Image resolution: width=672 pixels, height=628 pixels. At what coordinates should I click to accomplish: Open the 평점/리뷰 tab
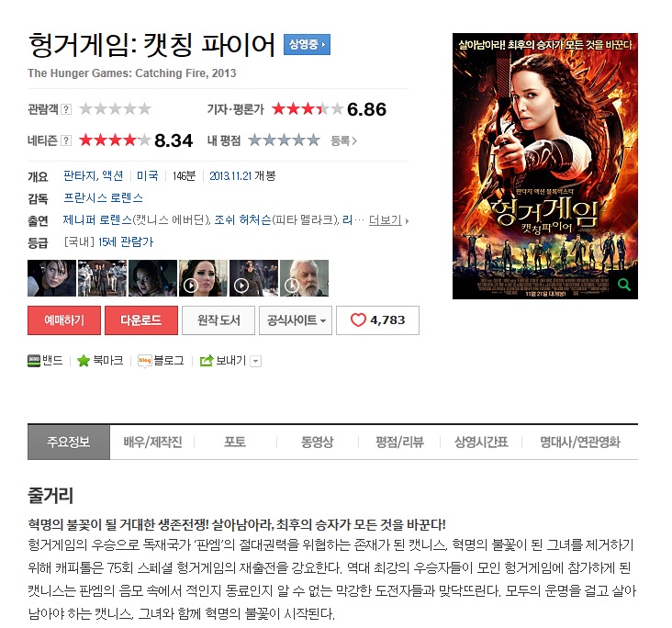click(399, 442)
